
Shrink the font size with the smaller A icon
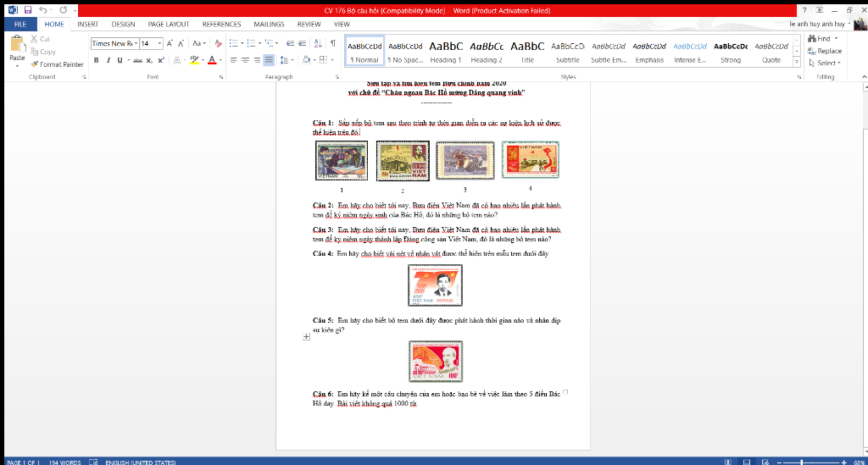181,43
